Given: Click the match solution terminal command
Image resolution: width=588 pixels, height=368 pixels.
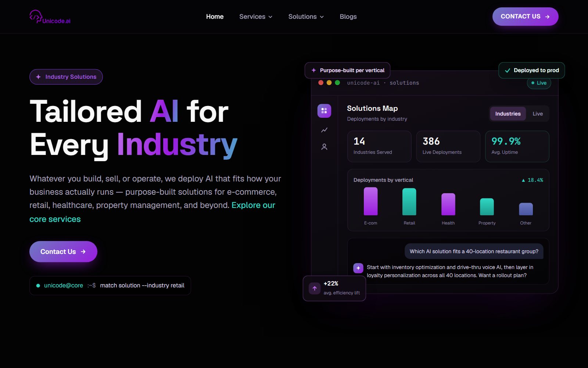Looking at the screenshot, I should (142, 286).
